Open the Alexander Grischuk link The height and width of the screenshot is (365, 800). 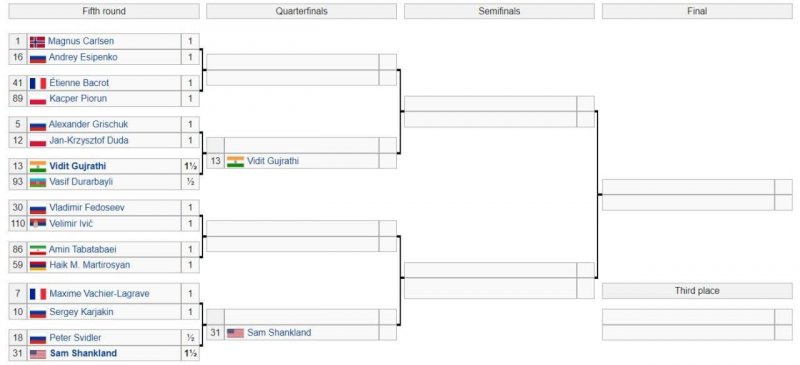(88, 124)
